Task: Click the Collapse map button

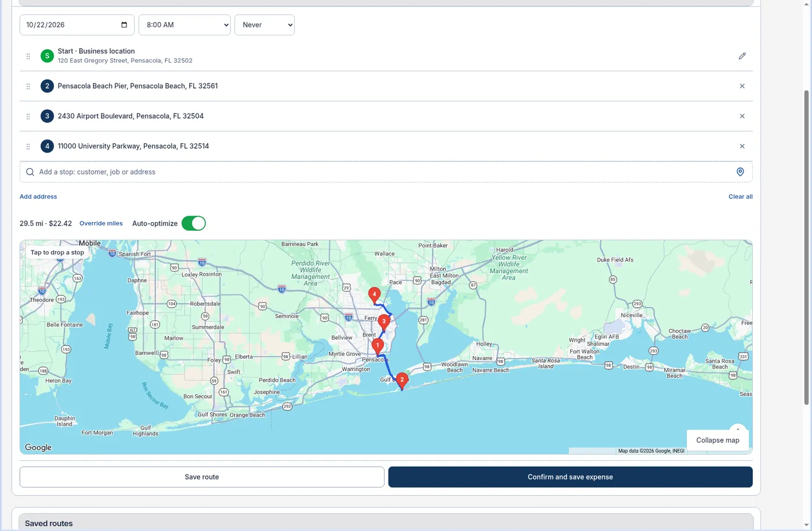Action: 717,441
